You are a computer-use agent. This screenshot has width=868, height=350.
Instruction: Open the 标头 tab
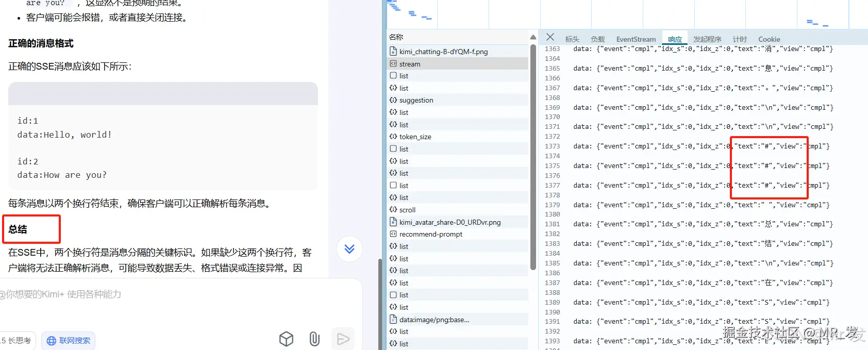click(x=572, y=39)
